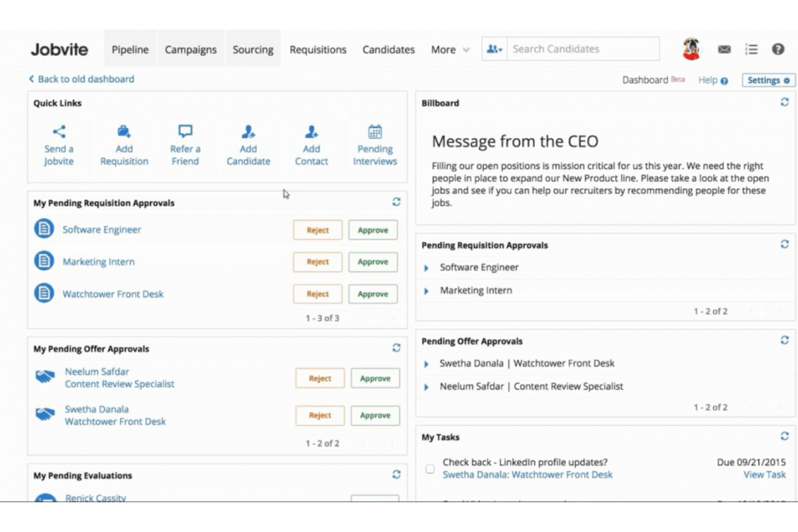Open Swetha Danala Watchtower Front Desk offer link
The width and height of the screenshot is (798, 532).
(x=115, y=416)
